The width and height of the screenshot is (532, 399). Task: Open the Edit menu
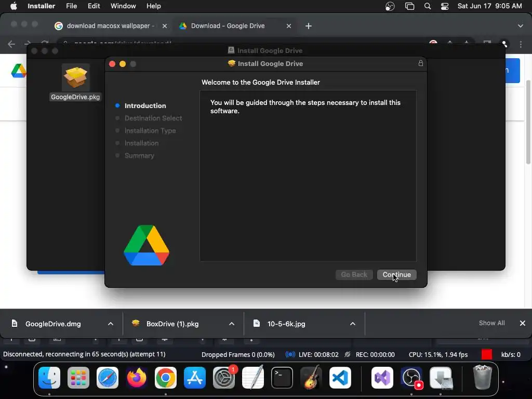click(94, 6)
